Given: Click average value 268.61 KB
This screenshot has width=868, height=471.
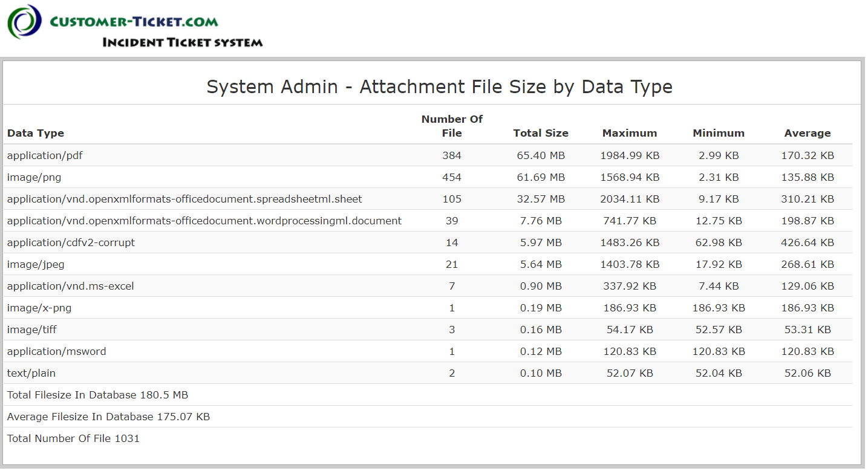Looking at the screenshot, I should [808, 264].
